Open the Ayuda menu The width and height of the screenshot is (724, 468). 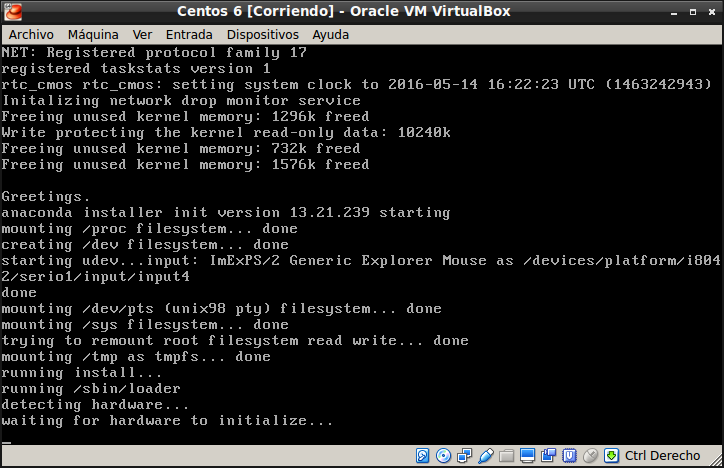[x=331, y=34]
